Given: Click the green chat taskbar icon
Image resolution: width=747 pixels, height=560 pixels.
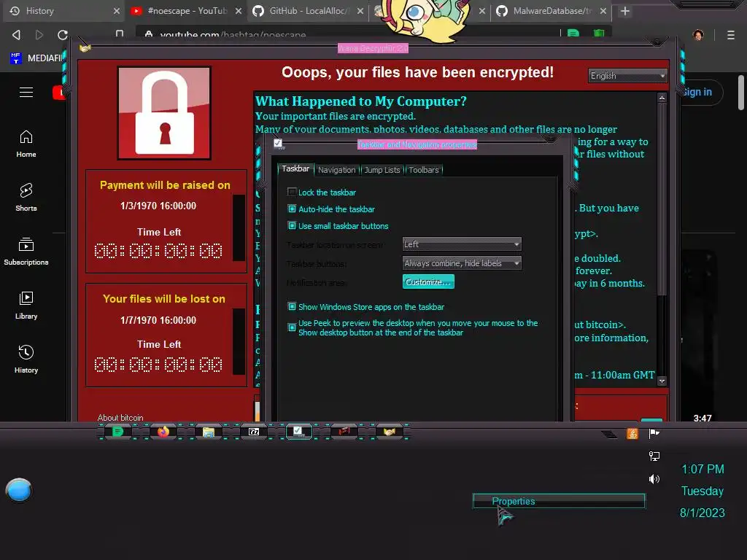Looking at the screenshot, I should [x=117, y=432].
